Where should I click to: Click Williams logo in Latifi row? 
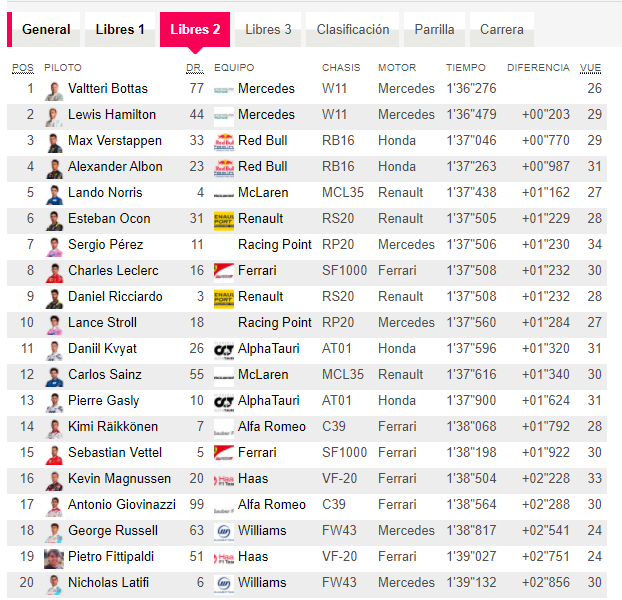[224, 585]
